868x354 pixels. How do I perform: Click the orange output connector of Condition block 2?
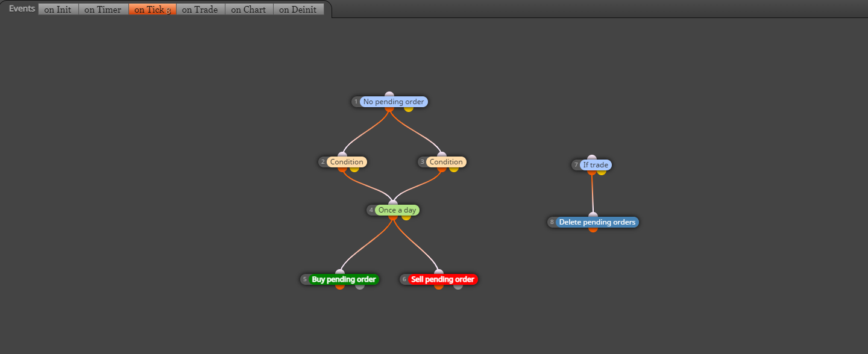(342, 169)
